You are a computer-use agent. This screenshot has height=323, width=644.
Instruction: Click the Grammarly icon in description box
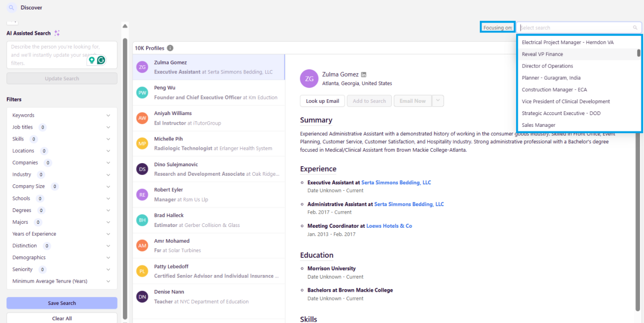point(101,60)
